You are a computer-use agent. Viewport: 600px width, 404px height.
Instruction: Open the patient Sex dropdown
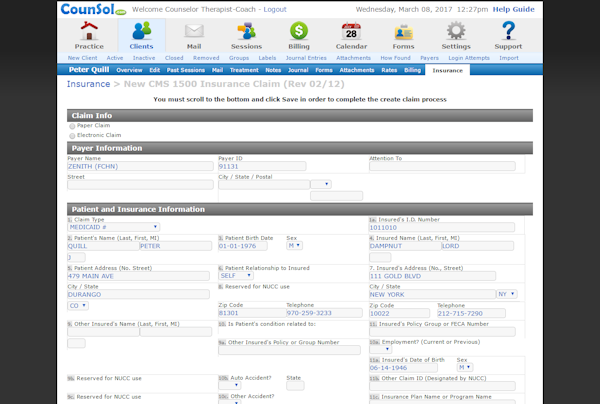click(295, 245)
